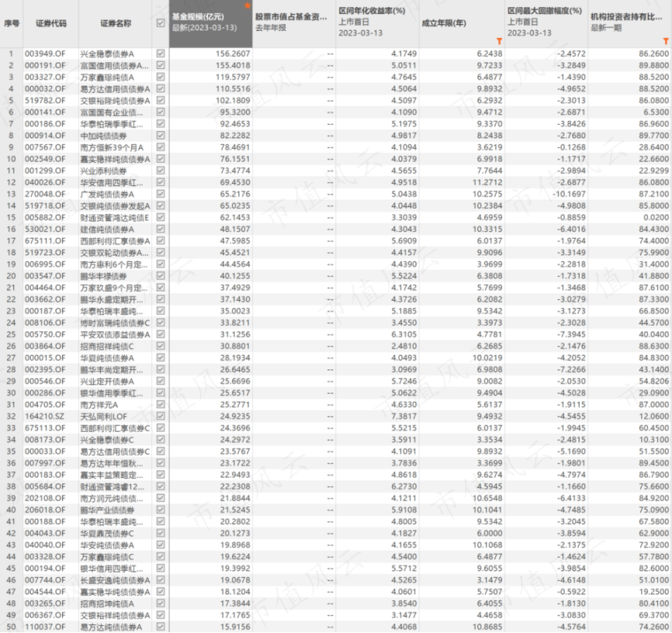The image size is (672, 633).
Task: Open filter icon on 机构投资者持有比 column
Action: (666, 41)
